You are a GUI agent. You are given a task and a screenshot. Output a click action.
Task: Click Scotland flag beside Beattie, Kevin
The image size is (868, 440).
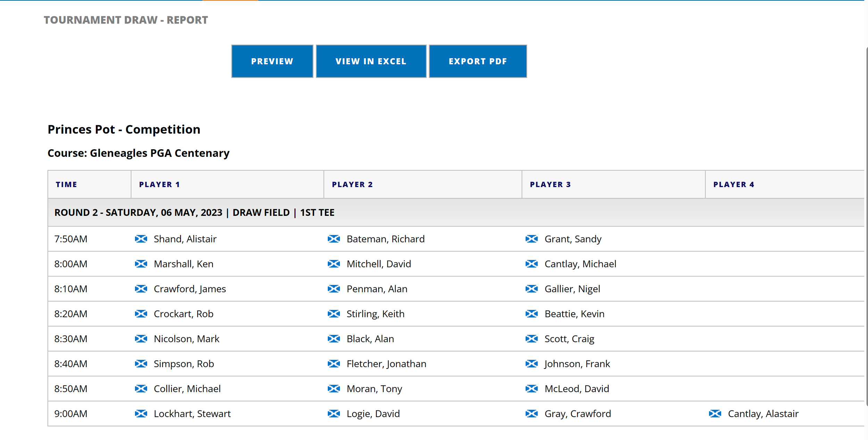(532, 314)
